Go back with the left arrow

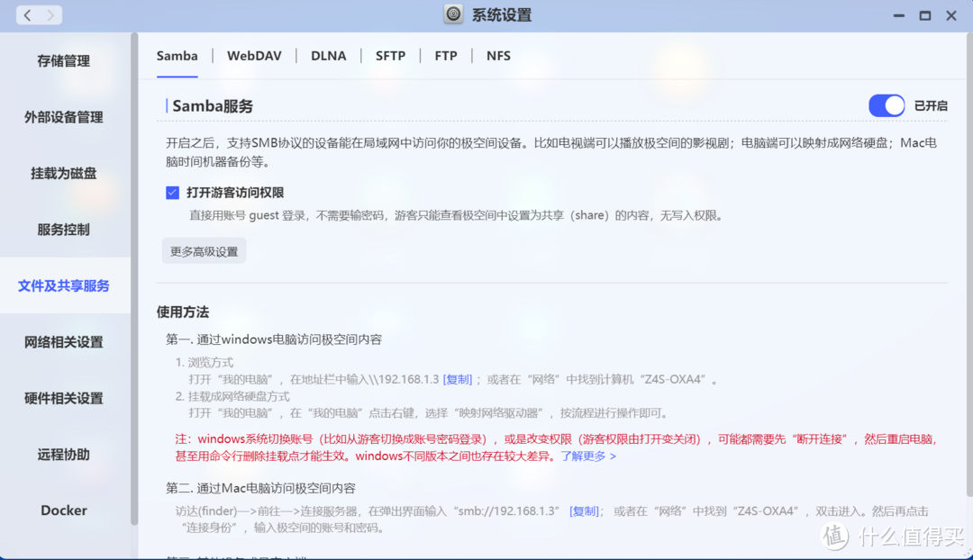[x=27, y=15]
